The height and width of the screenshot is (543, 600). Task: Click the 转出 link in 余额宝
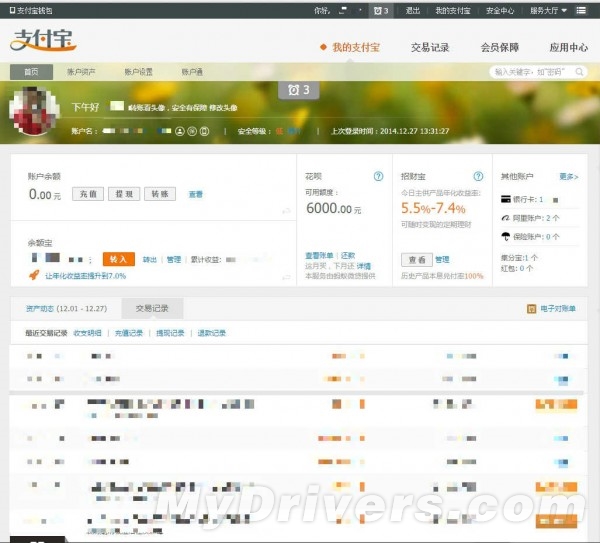tap(150, 259)
